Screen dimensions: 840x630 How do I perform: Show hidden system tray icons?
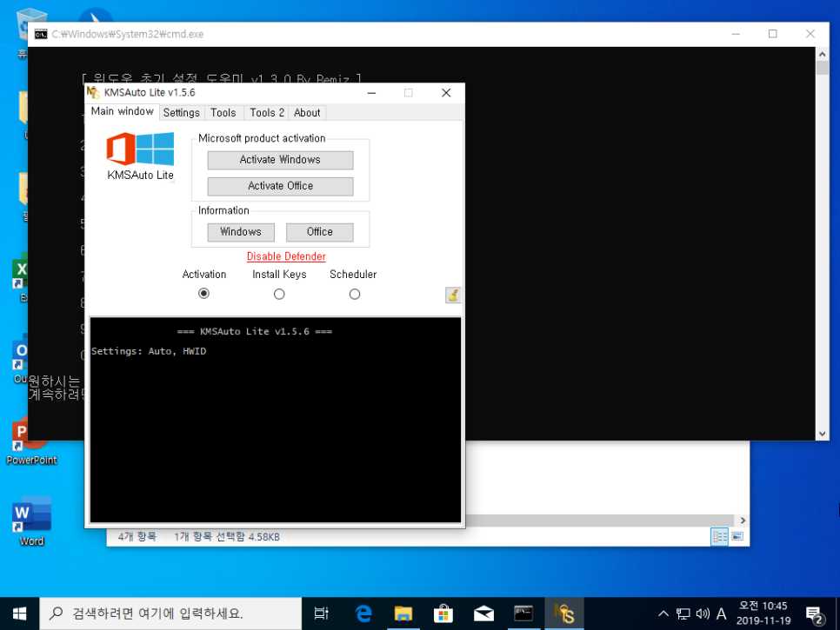pyautogui.click(x=663, y=614)
